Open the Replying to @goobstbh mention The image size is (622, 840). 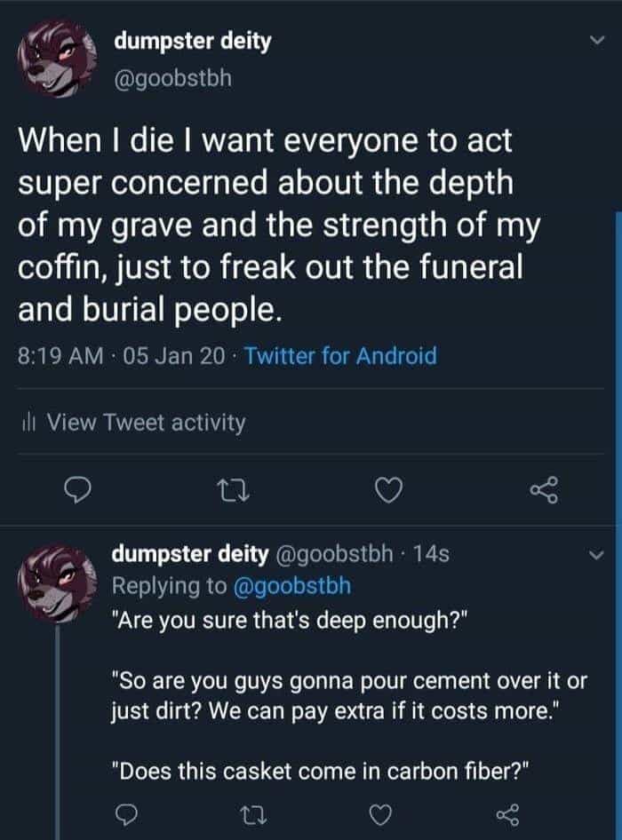[x=294, y=586]
